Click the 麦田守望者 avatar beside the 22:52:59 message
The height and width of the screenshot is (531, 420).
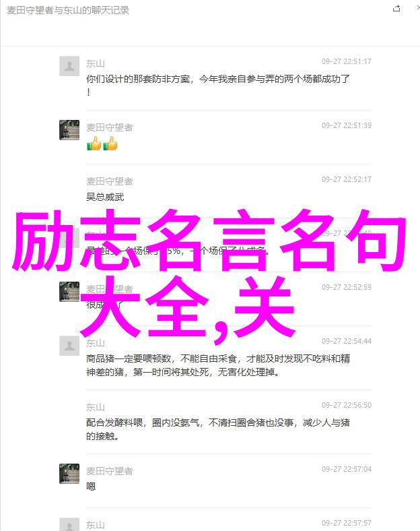pyautogui.click(x=69, y=292)
